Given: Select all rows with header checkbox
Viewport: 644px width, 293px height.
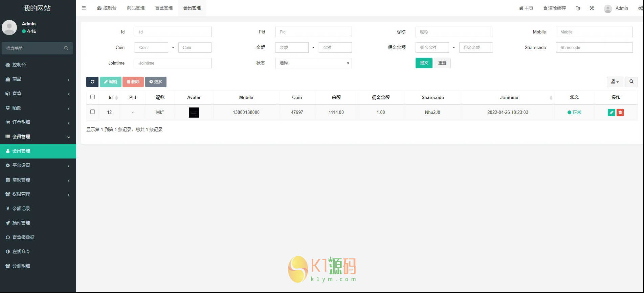Looking at the screenshot, I should (92, 97).
